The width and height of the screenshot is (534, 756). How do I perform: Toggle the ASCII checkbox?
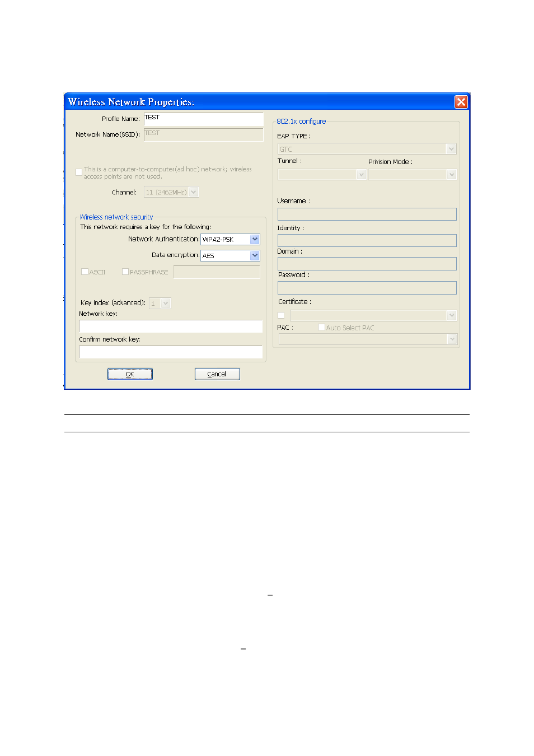(x=85, y=272)
